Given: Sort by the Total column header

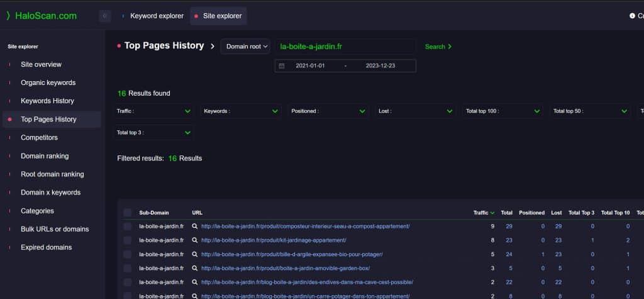Looking at the screenshot, I should (x=506, y=213).
